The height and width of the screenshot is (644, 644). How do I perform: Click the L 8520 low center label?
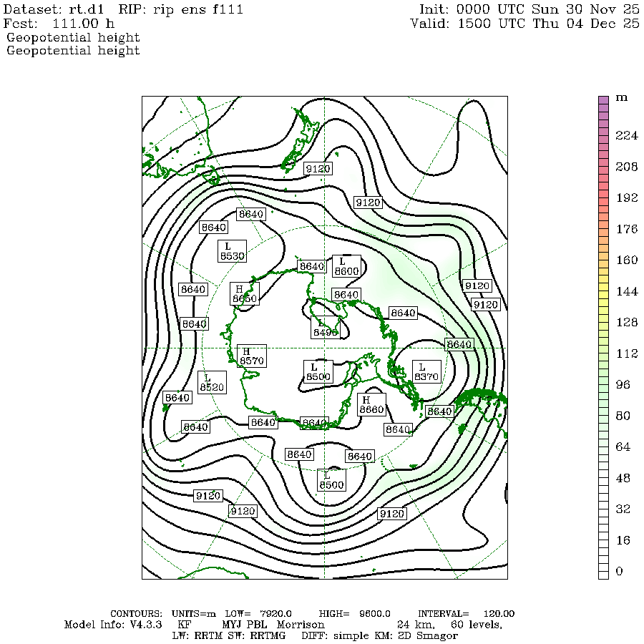click(x=212, y=382)
